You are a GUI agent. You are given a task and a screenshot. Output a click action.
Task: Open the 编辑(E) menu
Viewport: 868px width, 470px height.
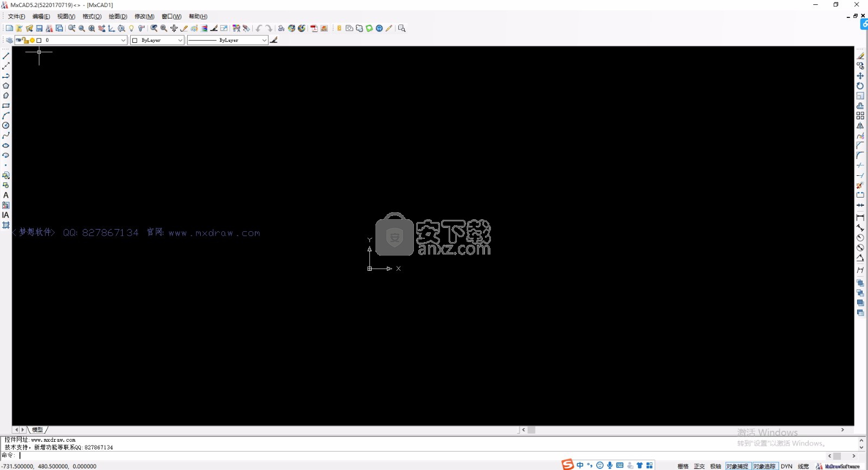coord(41,16)
